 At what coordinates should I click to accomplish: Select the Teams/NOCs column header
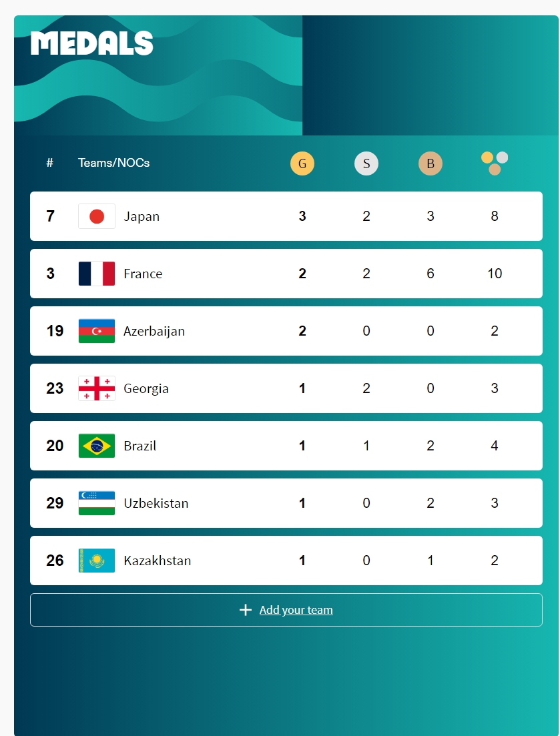114,163
